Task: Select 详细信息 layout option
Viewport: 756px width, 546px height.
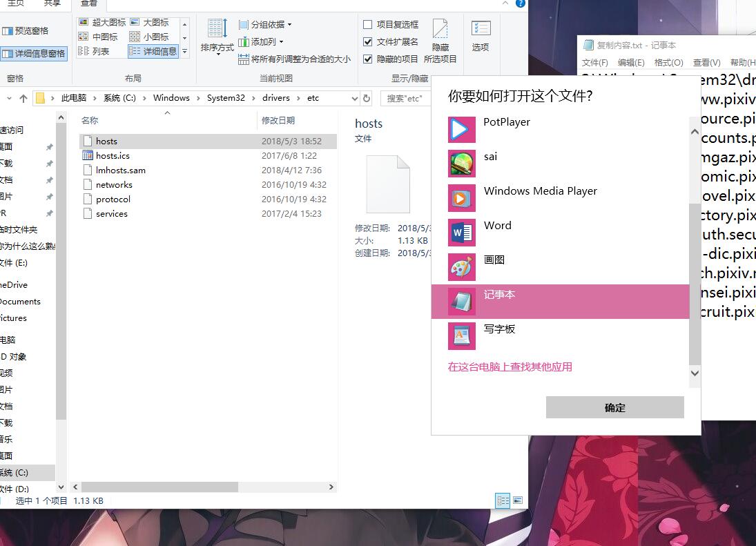Action: 153,51
